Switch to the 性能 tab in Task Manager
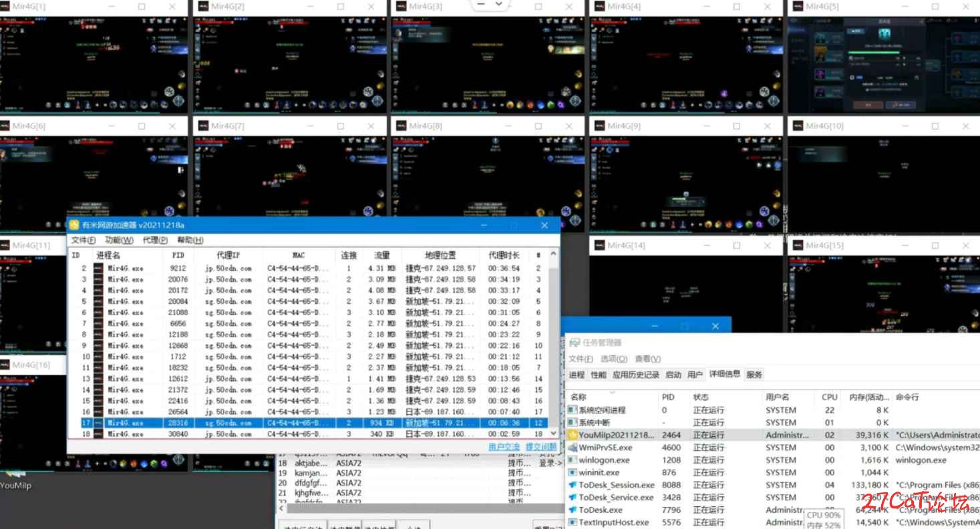Viewport: 980px width, 529px height. click(x=599, y=375)
